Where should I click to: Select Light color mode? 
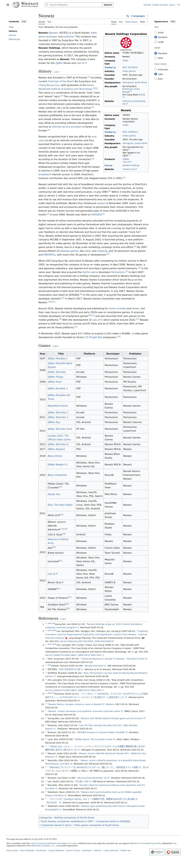(x=156, y=74)
